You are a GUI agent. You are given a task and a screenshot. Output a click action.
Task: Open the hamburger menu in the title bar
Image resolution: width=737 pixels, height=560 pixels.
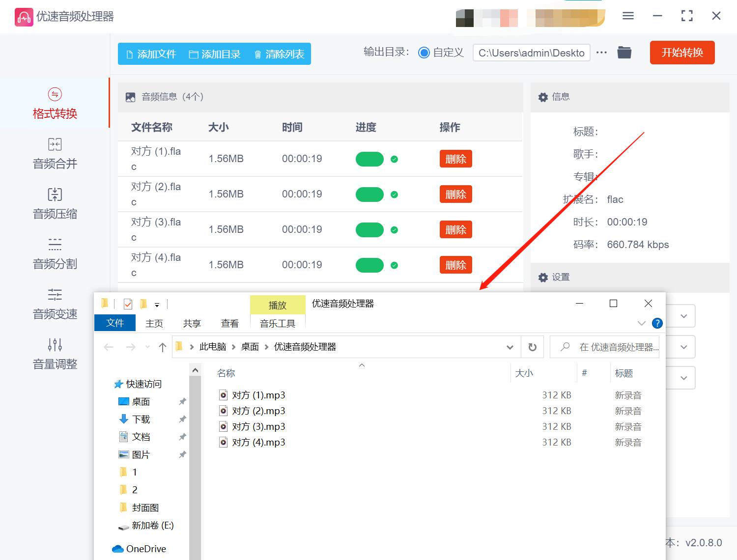click(627, 16)
